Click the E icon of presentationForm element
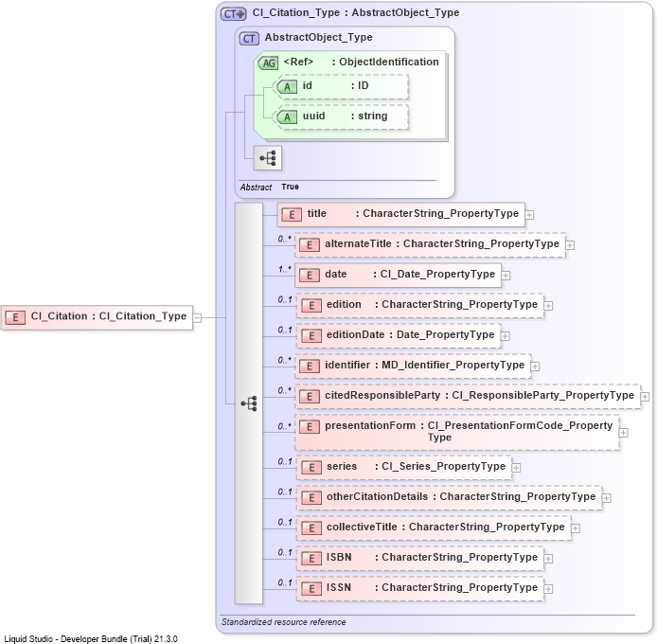This screenshot has width=657, height=644. tap(310, 427)
